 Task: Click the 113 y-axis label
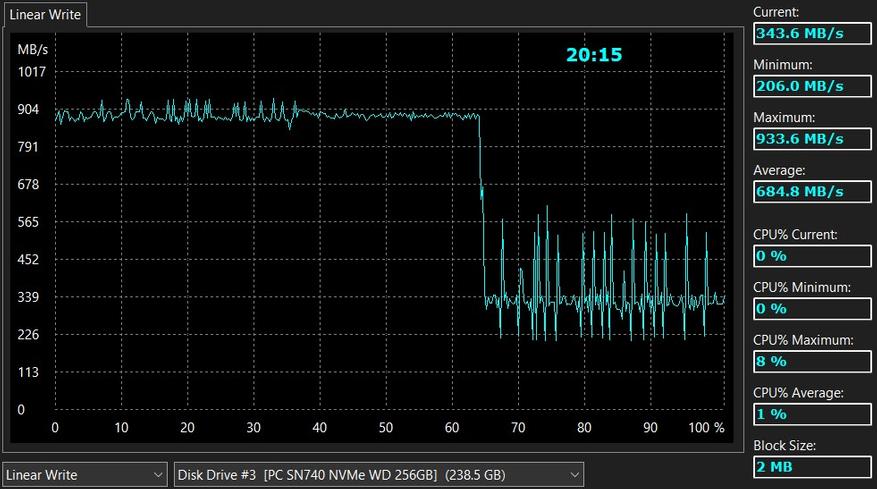(28, 372)
